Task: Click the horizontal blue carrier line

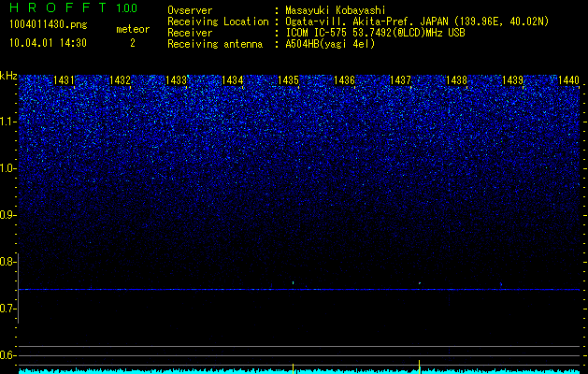Action: point(299,290)
